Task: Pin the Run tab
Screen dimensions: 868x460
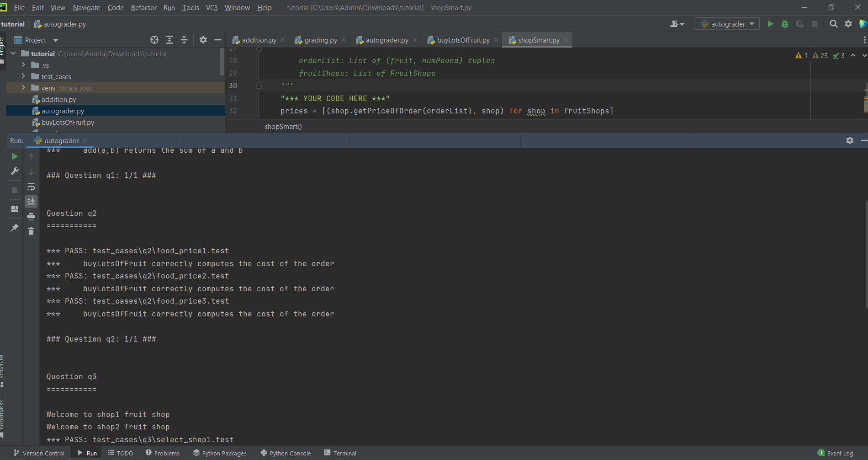Action: (14, 228)
